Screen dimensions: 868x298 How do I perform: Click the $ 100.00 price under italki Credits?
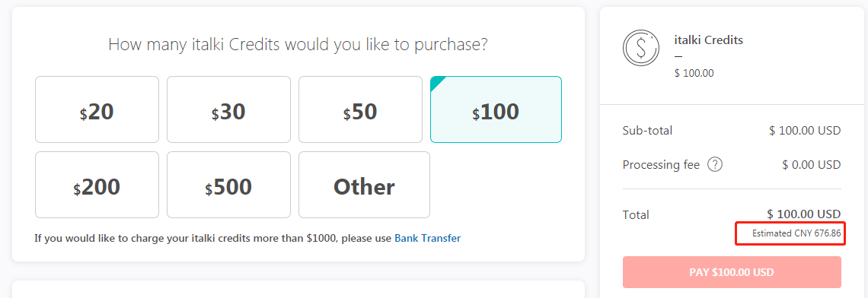pyautogui.click(x=694, y=73)
